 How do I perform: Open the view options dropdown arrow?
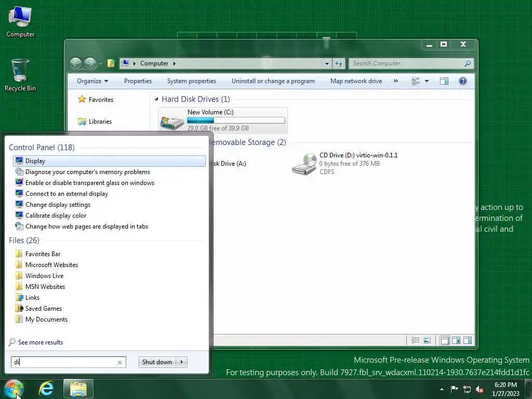click(427, 81)
